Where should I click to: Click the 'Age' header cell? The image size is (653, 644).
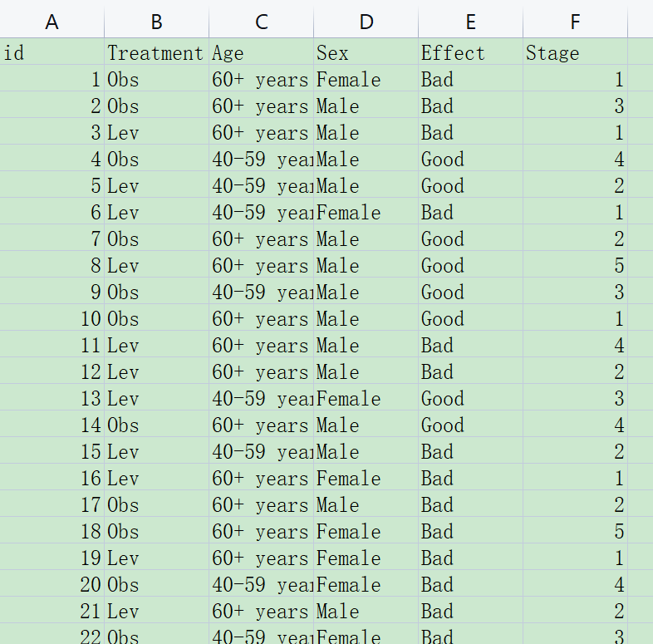(x=261, y=53)
